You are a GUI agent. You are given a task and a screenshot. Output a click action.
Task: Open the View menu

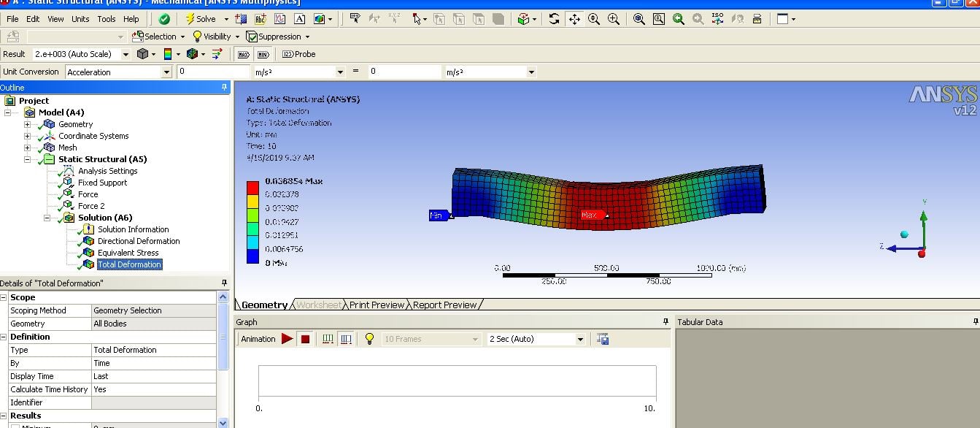55,19
